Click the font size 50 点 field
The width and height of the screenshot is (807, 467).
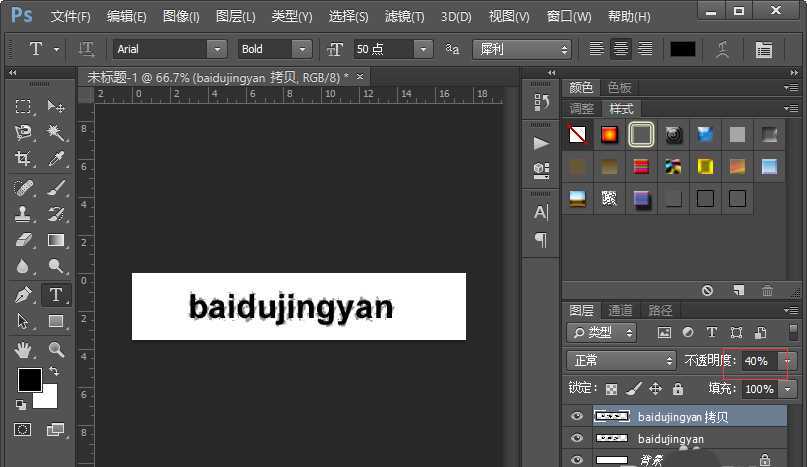pyautogui.click(x=384, y=49)
